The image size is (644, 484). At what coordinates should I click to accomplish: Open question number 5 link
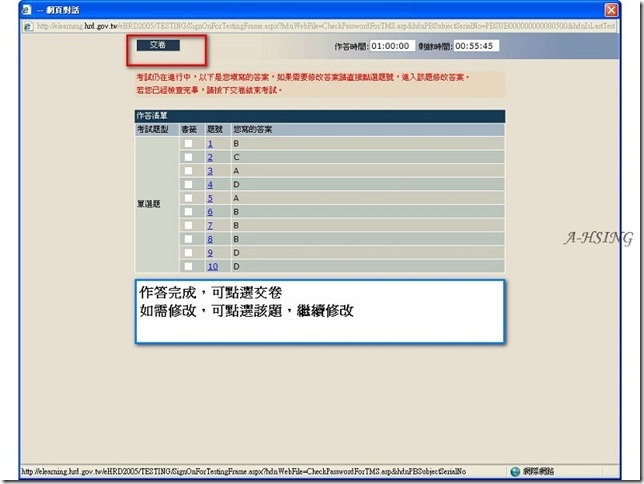[210, 198]
